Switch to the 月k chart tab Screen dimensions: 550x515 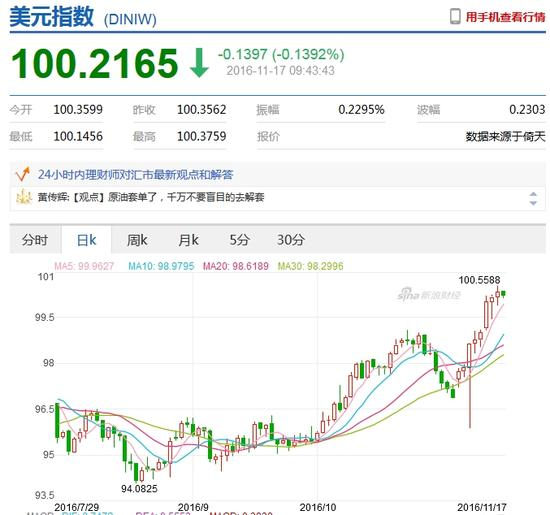click(x=188, y=240)
